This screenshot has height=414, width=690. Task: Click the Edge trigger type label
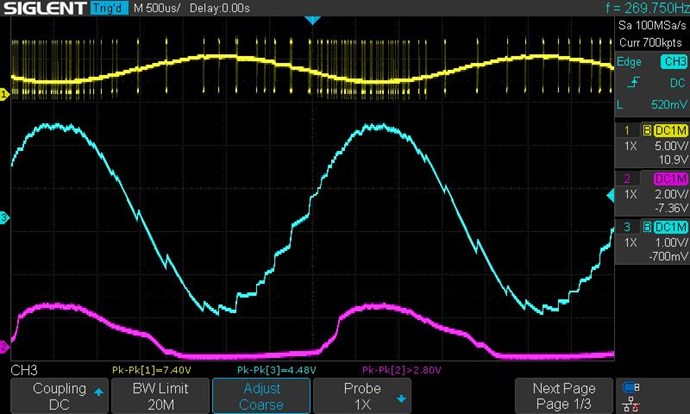(x=629, y=62)
